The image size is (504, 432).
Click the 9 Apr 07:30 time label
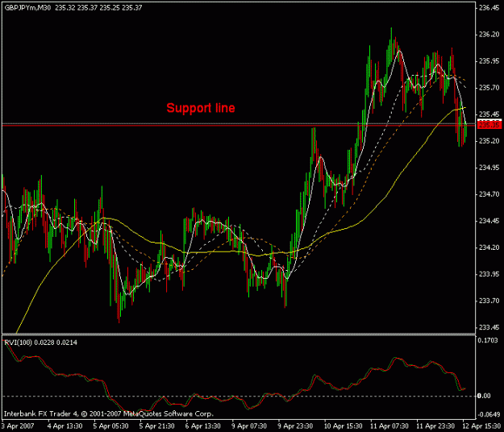[249, 426]
